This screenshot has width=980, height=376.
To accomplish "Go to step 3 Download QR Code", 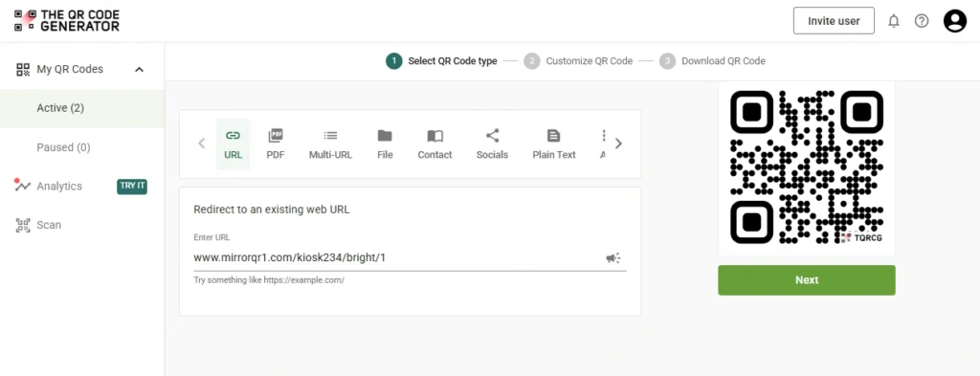I will (x=712, y=60).
